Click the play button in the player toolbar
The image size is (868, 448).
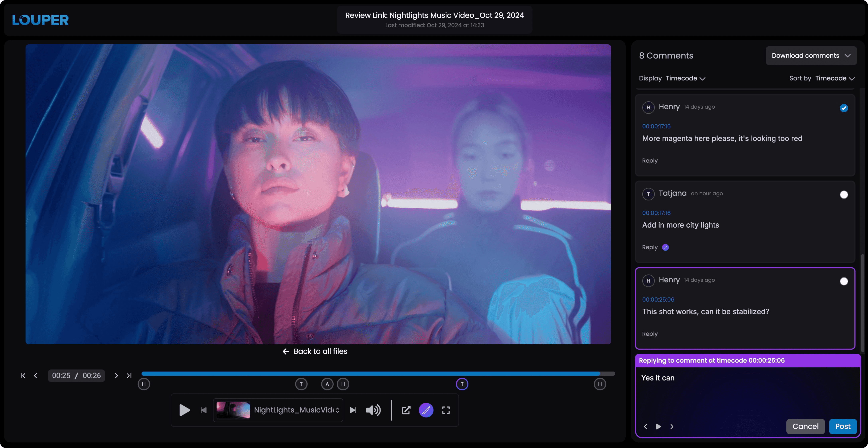(184, 410)
